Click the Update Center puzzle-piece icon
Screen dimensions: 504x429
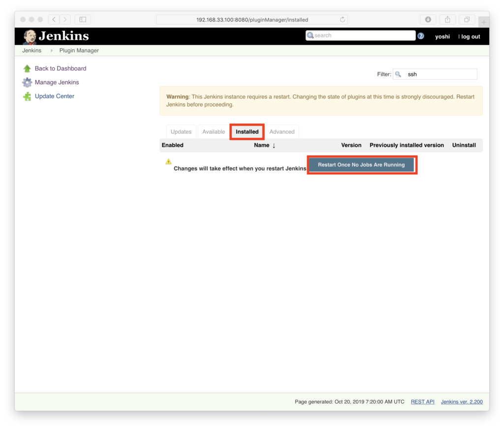(x=27, y=96)
